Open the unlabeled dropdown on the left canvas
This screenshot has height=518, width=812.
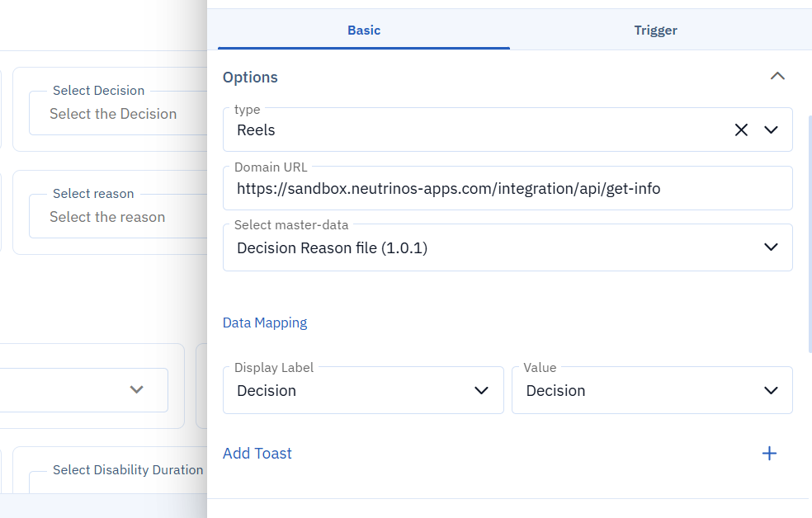(x=84, y=389)
